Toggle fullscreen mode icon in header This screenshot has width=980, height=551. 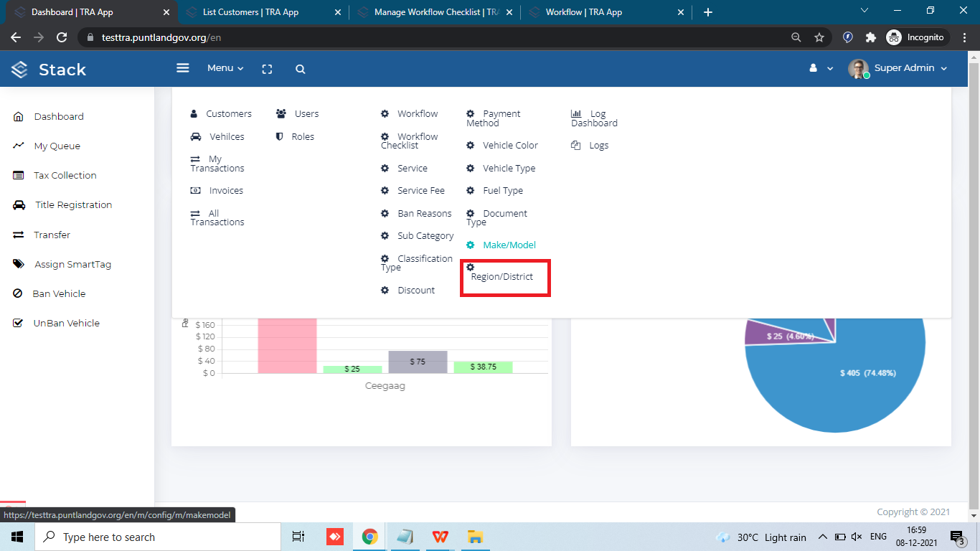[267, 69]
